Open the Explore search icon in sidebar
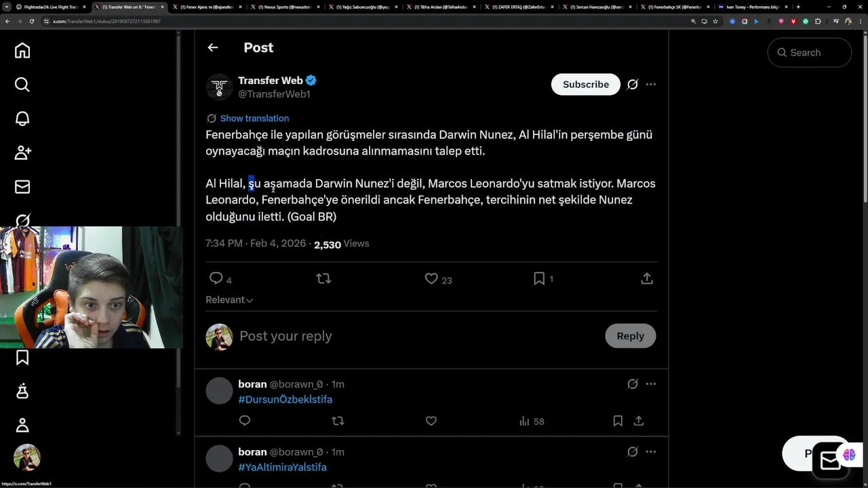Screen dimensions: 868x488 [22, 85]
